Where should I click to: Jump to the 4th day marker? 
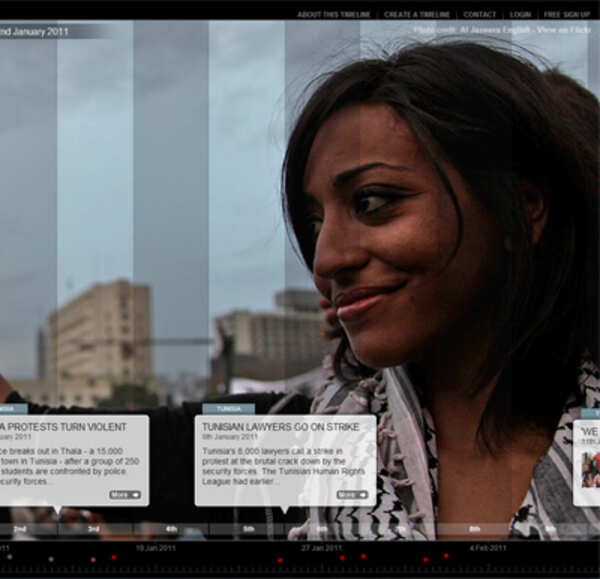(x=171, y=528)
